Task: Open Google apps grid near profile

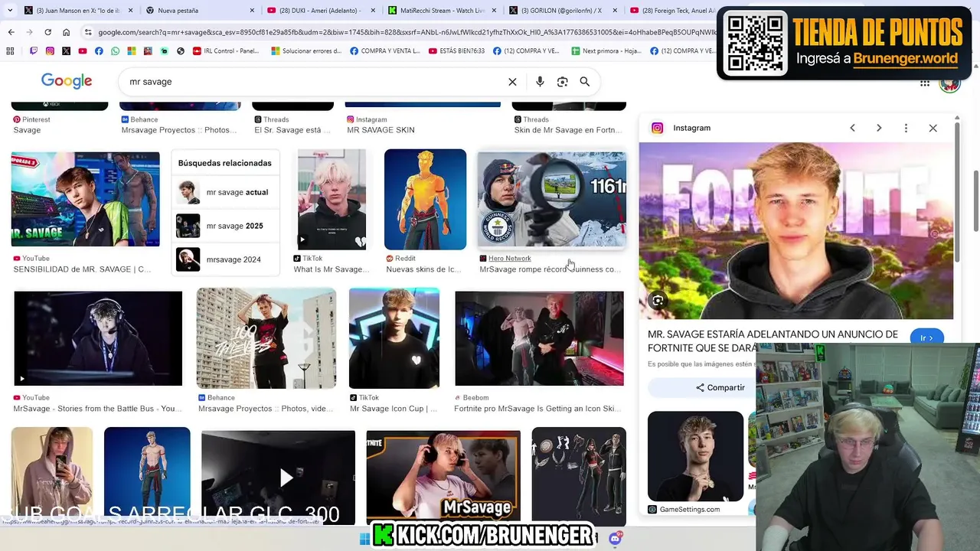Action: pyautogui.click(x=925, y=83)
